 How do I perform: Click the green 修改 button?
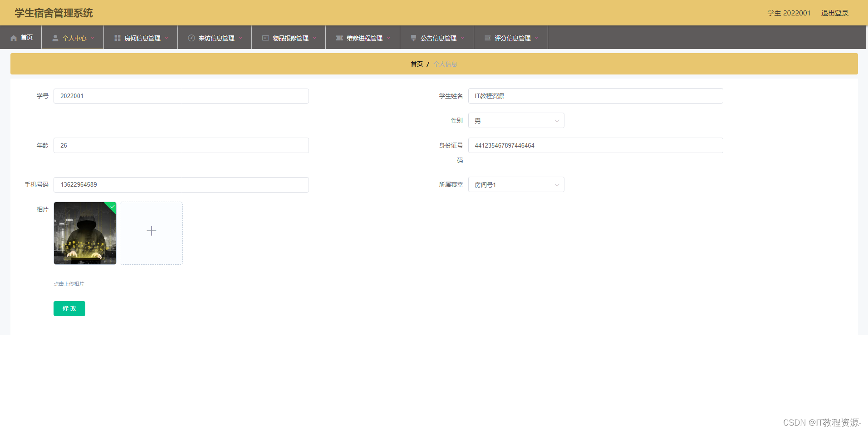pyautogui.click(x=69, y=308)
